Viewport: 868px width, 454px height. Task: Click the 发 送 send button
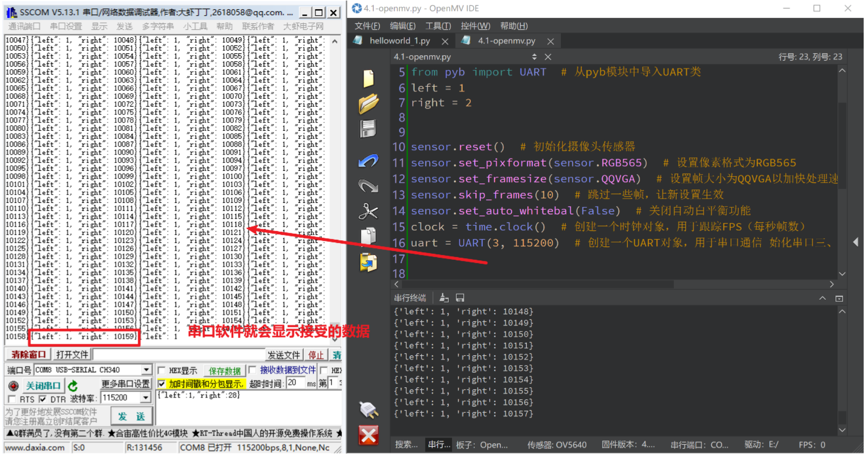(132, 417)
